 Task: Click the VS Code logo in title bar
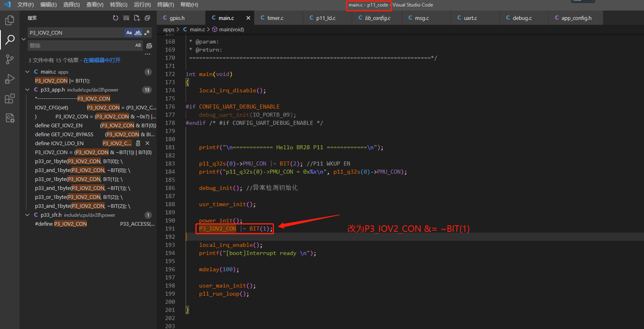tap(7, 4)
